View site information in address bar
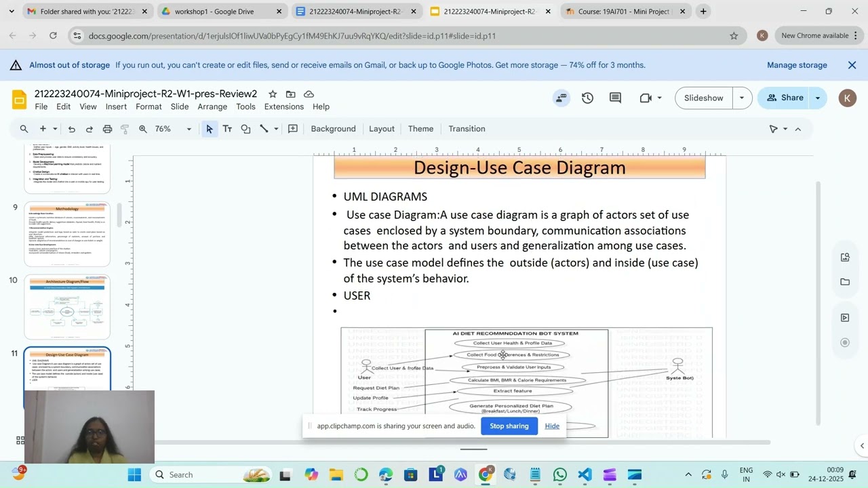Viewport: 868px width, 488px height. 77,36
